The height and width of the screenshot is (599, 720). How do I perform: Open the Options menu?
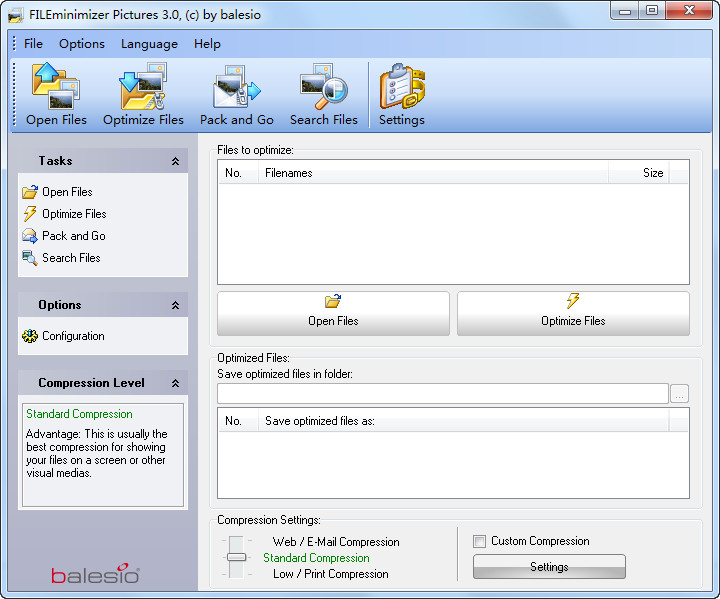coord(82,44)
